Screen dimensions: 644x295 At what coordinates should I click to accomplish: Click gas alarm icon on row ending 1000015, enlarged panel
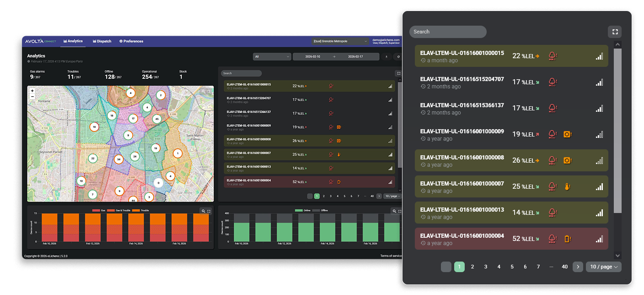(553, 56)
